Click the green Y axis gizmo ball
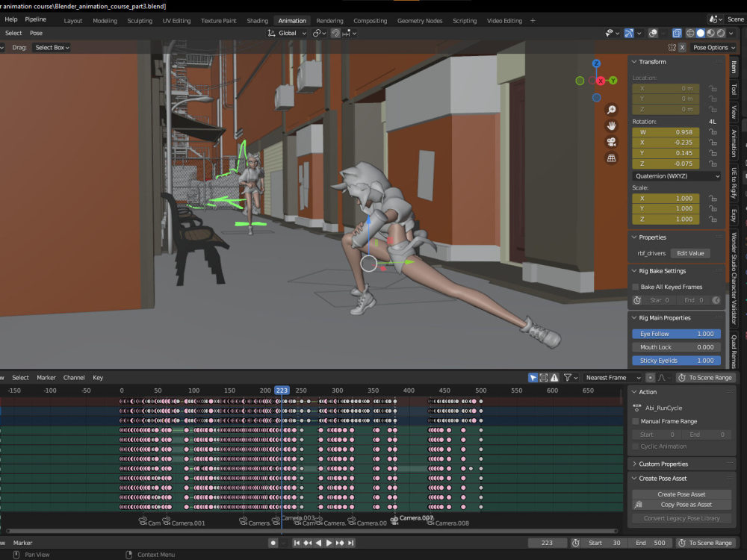Viewport: 747px width, 560px height. point(613,81)
